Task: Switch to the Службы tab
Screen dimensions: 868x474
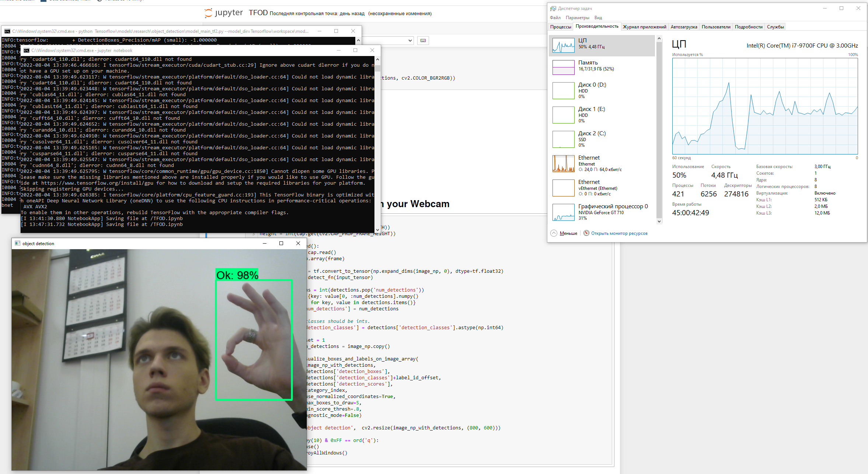Action: [x=775, y=27]
